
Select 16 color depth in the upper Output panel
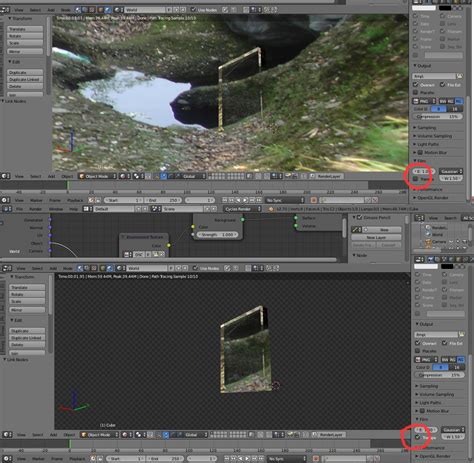pos(455,109)
